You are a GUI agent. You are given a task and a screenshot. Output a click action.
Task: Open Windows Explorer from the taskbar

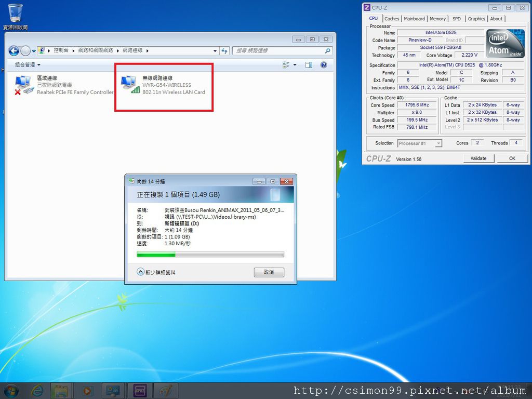61,391
